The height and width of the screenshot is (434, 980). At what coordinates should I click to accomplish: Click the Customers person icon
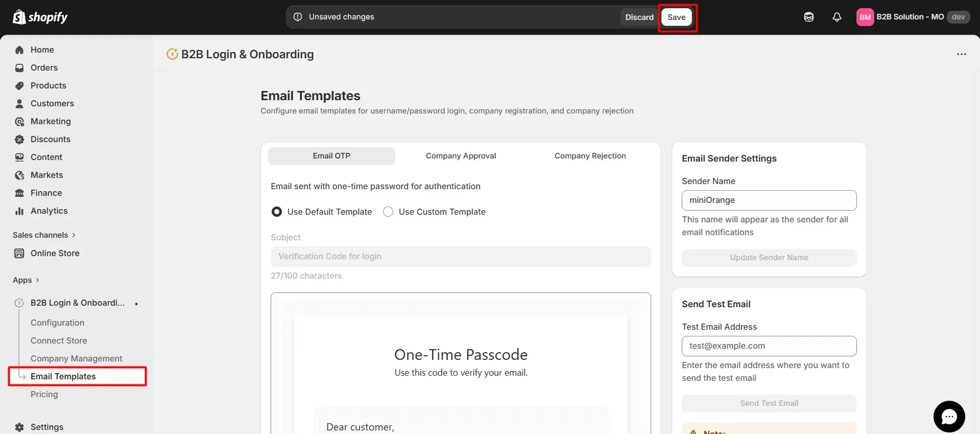[19, 103]
